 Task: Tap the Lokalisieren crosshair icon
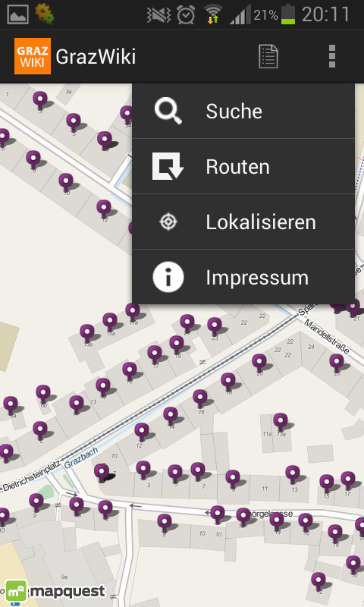tap(168, 222)
